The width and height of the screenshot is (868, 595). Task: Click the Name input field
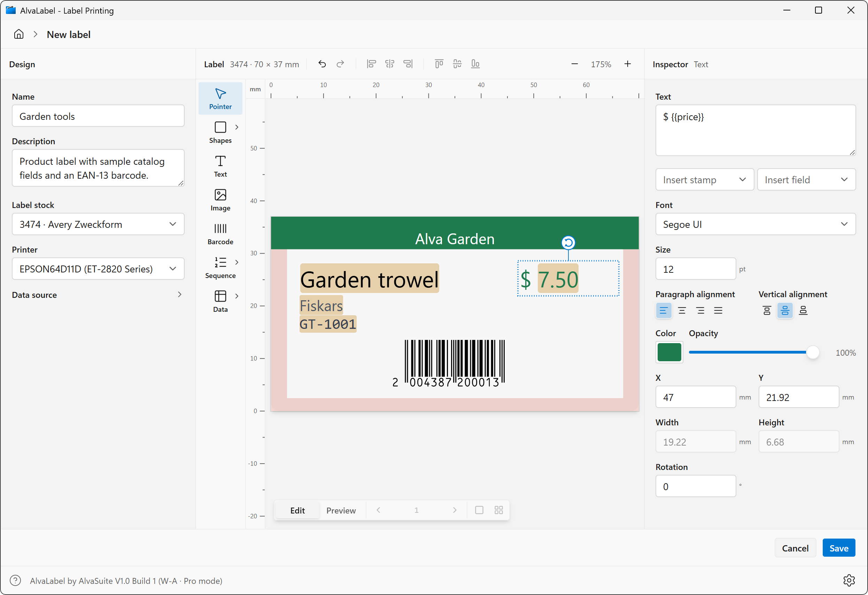coord(98,116)
